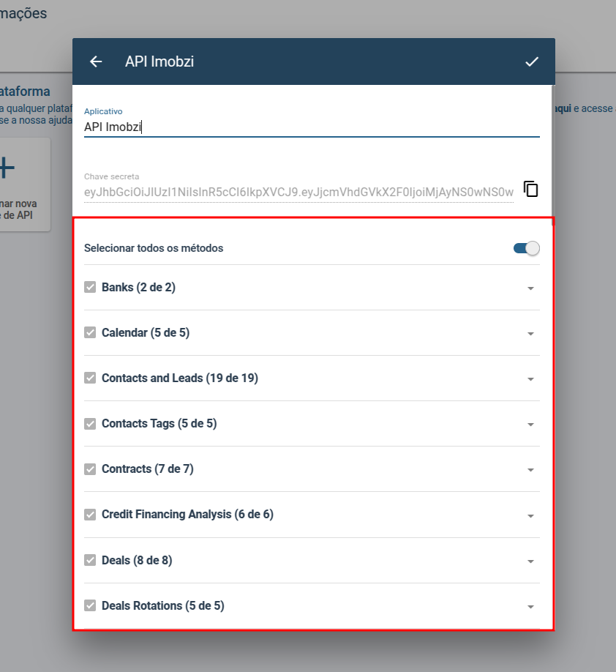This screenshot has height=672, width=616.
Task: Click the Chave secreta key field
Action: pos(298,192)
